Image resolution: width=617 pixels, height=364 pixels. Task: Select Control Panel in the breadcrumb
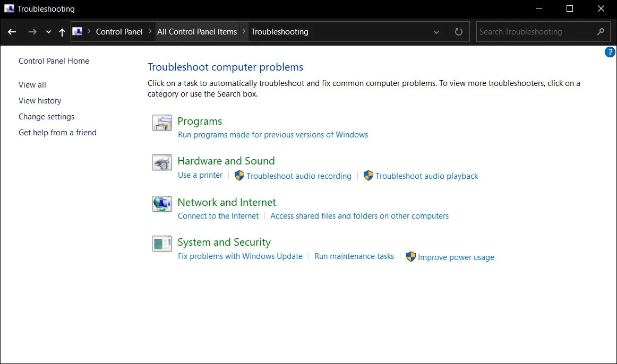(119, 31)
